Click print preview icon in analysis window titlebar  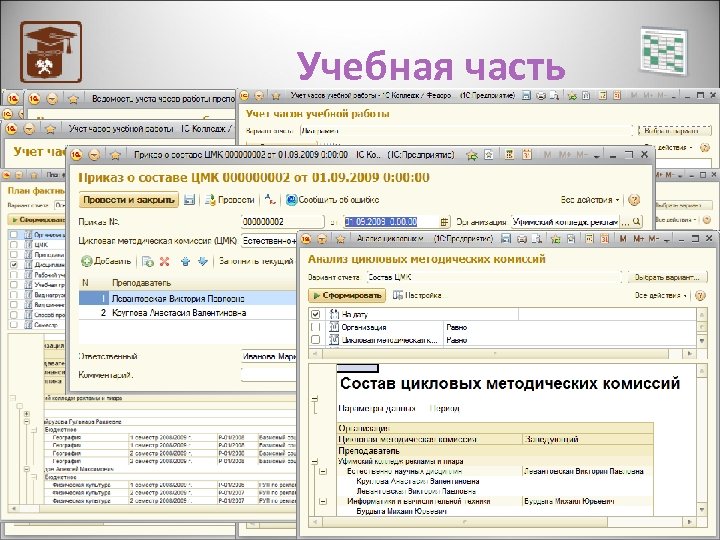pos(536,239)
